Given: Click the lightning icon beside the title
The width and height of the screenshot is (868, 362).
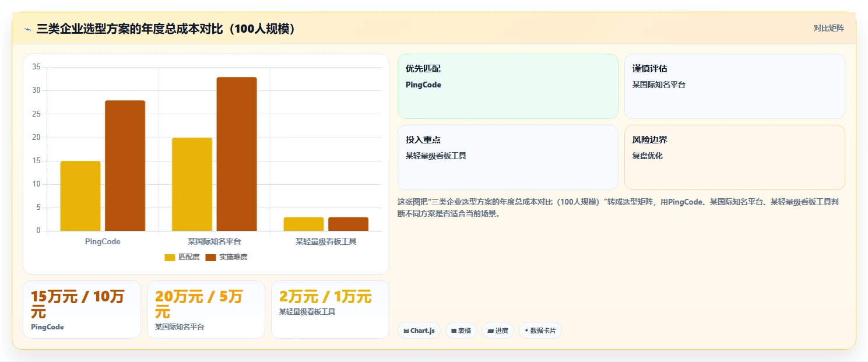Looking at the screenshot, I should pos(27,29).
